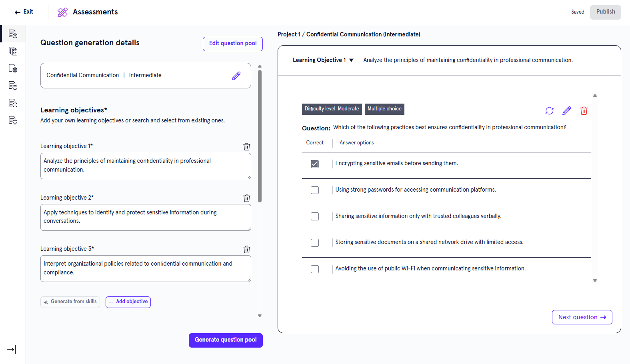The width and height of the screenshot is (630, 364).
Task: Click into the Learning objective 2 text field
Action: [x=146, y=217]
